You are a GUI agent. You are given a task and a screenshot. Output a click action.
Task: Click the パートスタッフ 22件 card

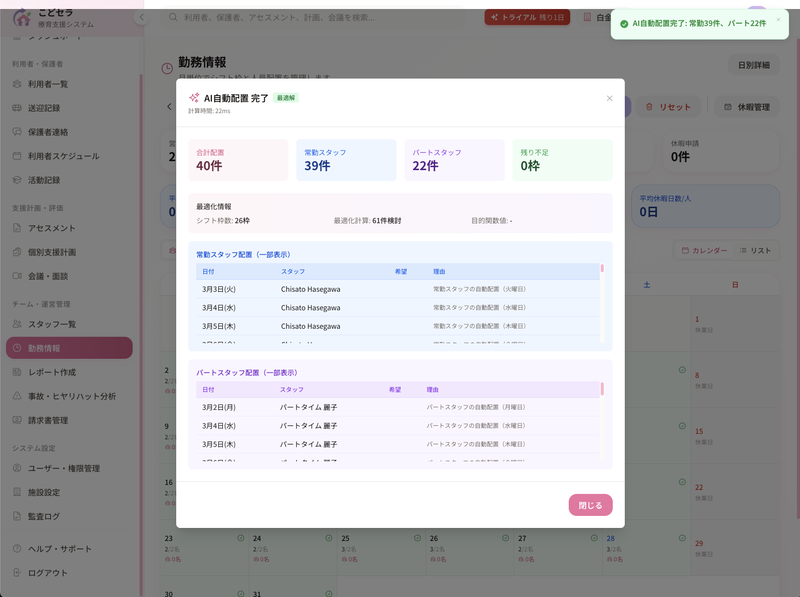[455, 160]
